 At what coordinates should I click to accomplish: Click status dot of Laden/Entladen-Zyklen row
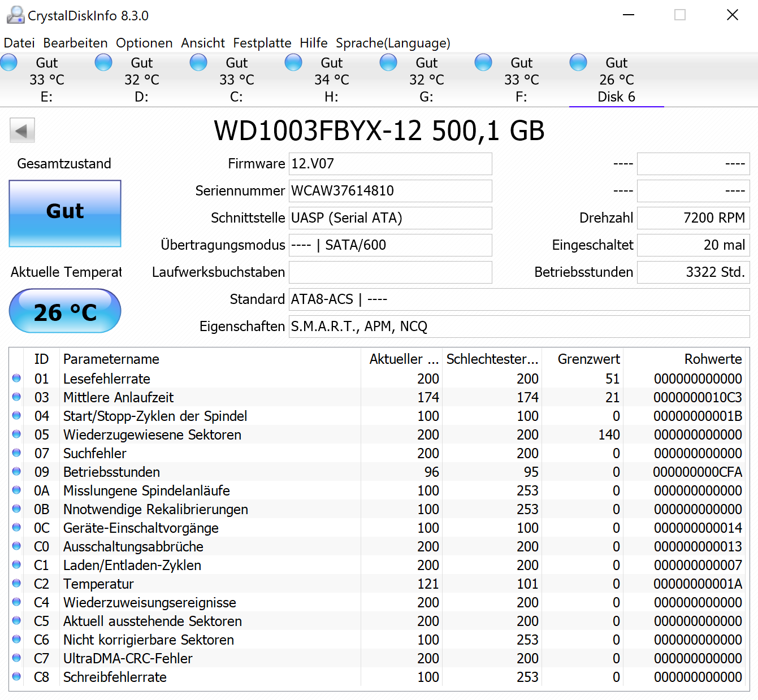[16, 564]
